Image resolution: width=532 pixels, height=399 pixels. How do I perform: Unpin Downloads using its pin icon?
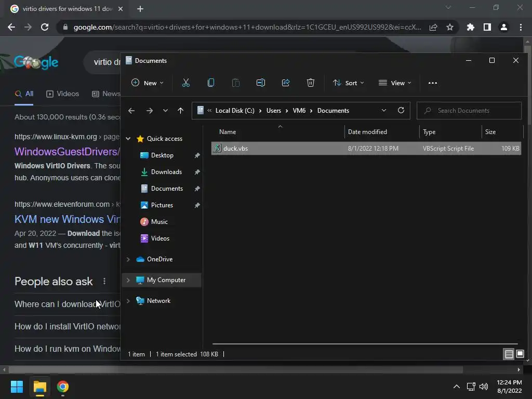[197, 172]
